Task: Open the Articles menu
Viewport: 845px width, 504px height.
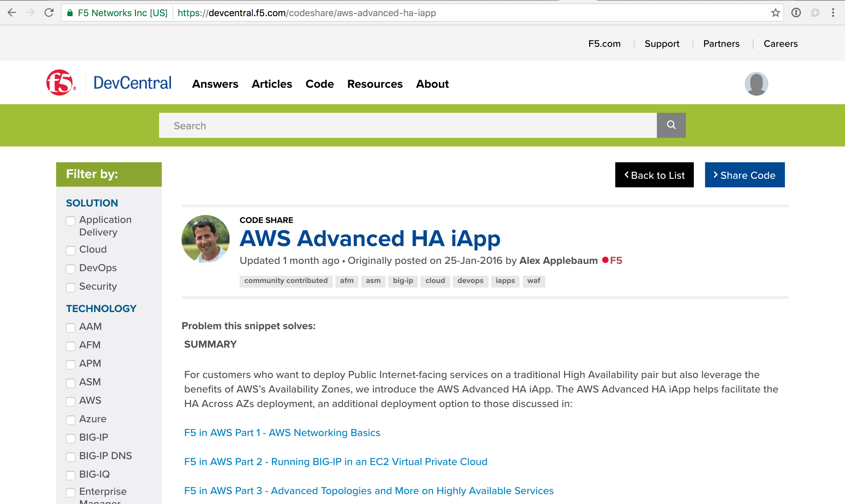Action: click(271, 84)
